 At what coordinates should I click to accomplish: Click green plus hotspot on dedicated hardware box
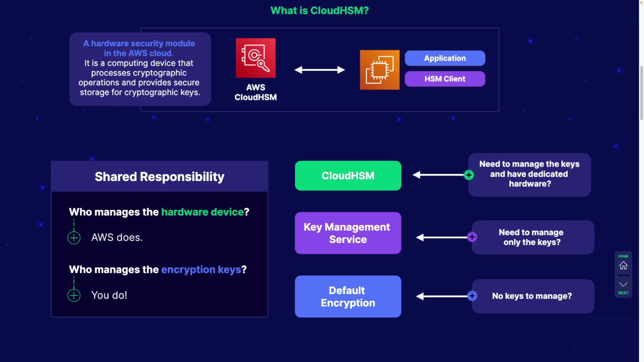[469, 175]
